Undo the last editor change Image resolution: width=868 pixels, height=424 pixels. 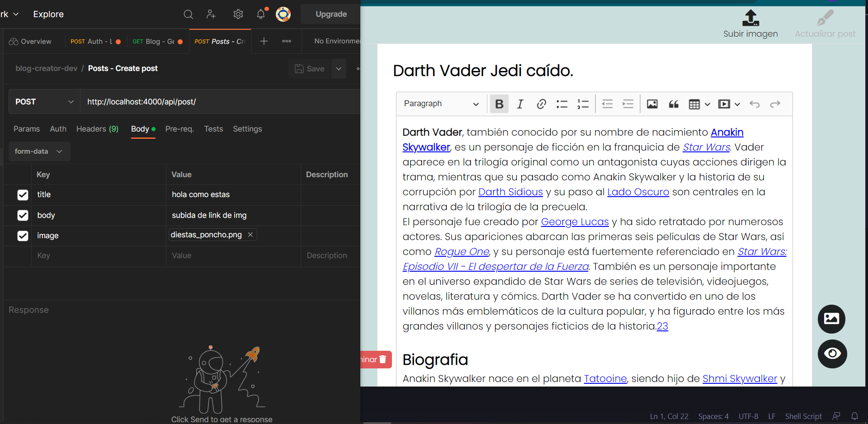point(755,104)
